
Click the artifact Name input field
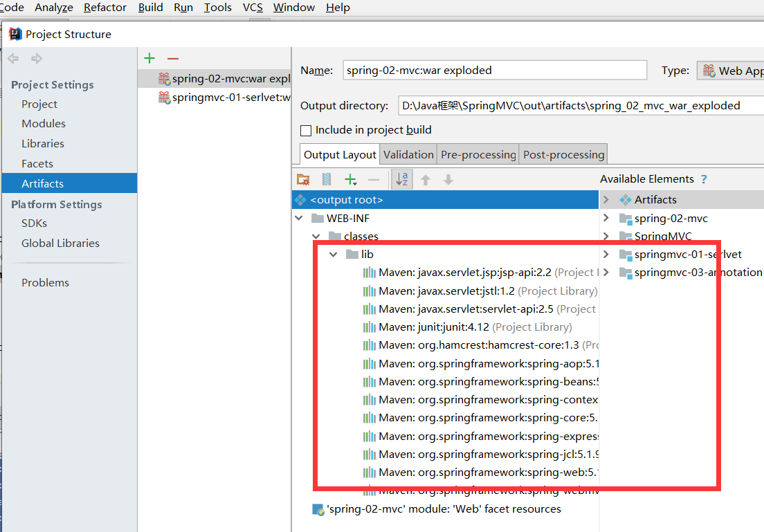(495, 70)
